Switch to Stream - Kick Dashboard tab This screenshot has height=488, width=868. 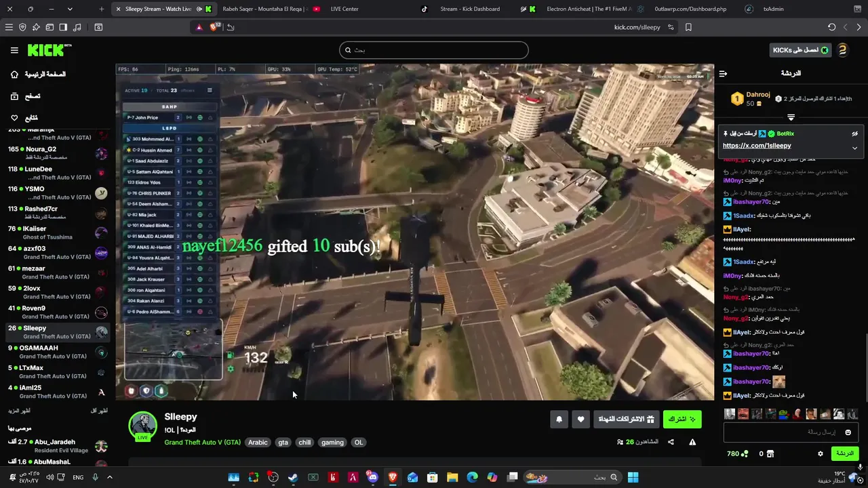click(x=470, y=9)
